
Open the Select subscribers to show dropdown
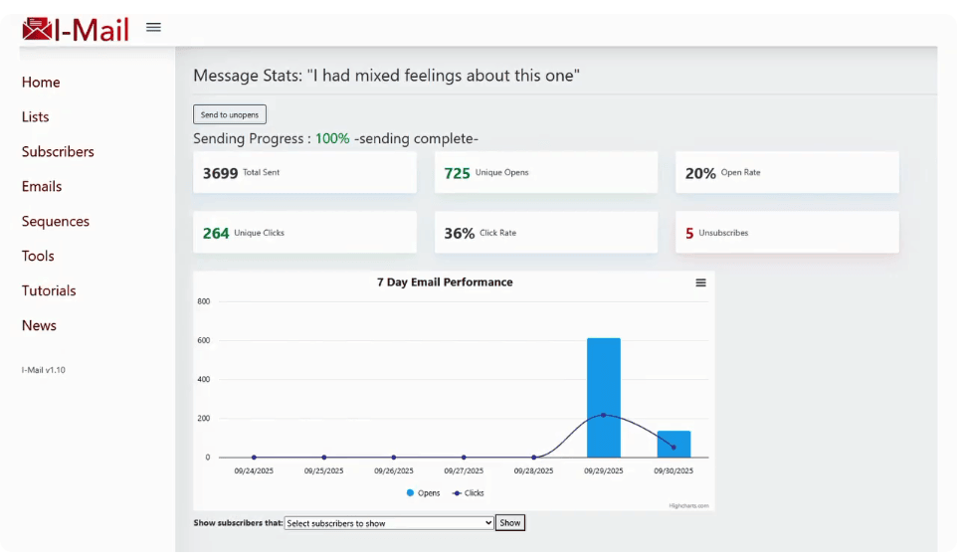[389, 523]
